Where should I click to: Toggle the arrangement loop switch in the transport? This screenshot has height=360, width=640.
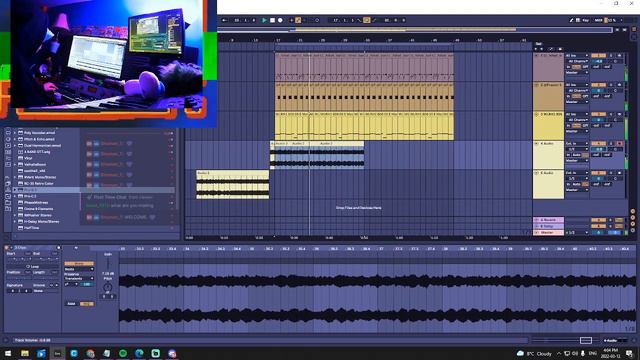367,20
